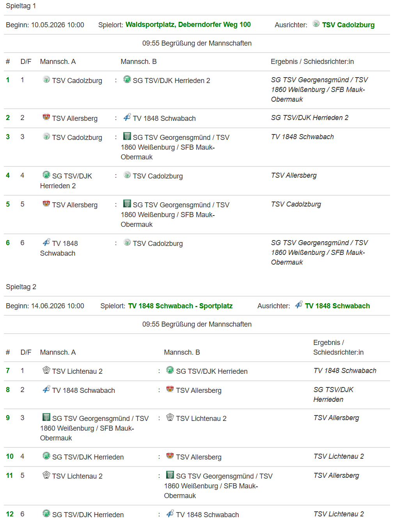
Task: Click TSV Cadolzburg logo beside Ausrichter
Action: [x=316, y=24]
